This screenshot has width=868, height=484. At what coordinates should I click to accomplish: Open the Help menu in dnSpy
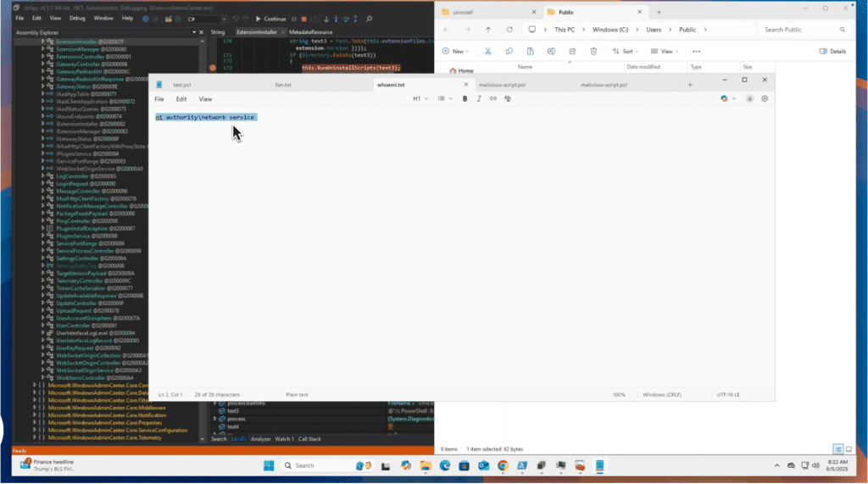127,19
